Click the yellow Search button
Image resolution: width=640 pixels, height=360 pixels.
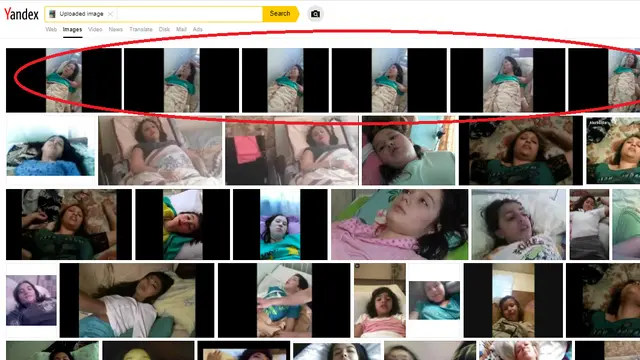pyautogui.click(x=281, y=14)
